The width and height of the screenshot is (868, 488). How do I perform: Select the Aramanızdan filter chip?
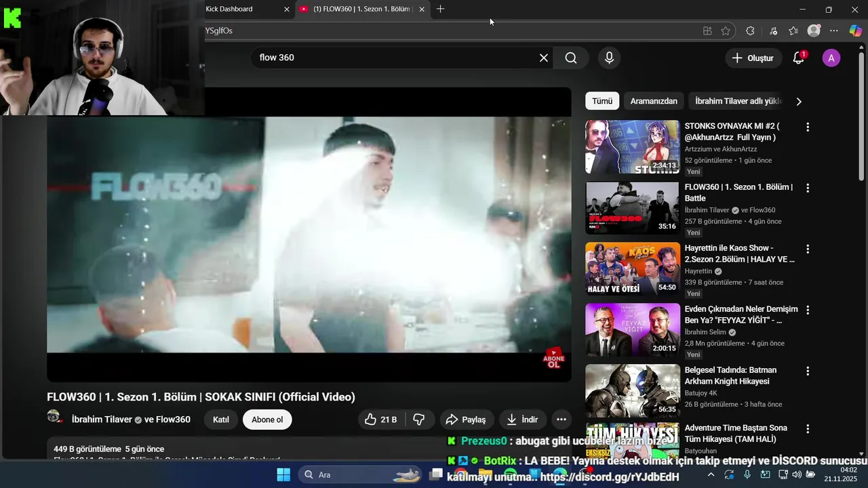654,101
